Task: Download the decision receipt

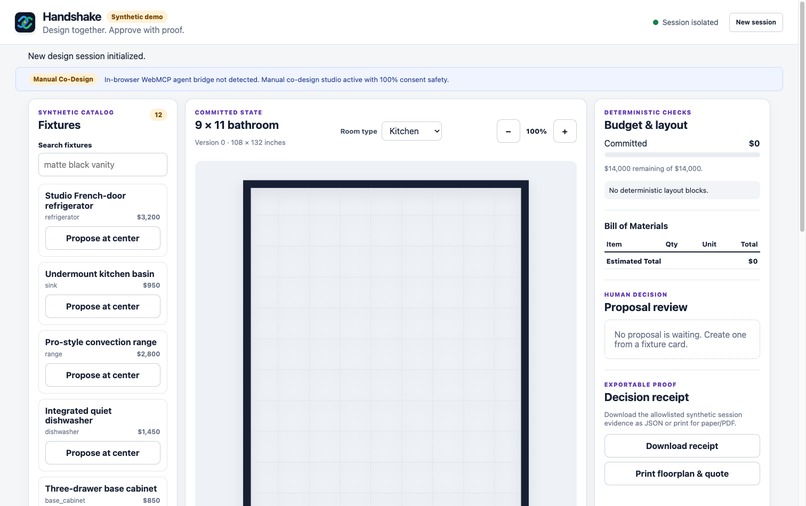Action: [682, 446]
